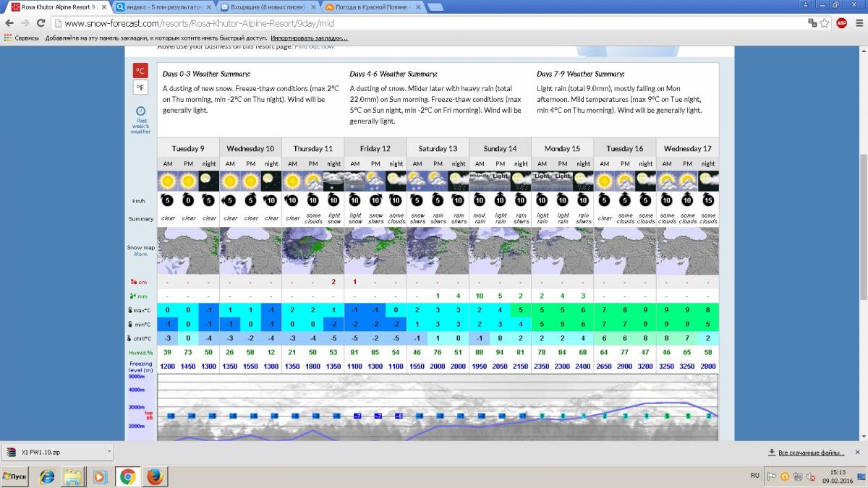This screenshot has height=488, width=868.
Task: Launch Firefox from the taskbar
Action: coord(155,477)
